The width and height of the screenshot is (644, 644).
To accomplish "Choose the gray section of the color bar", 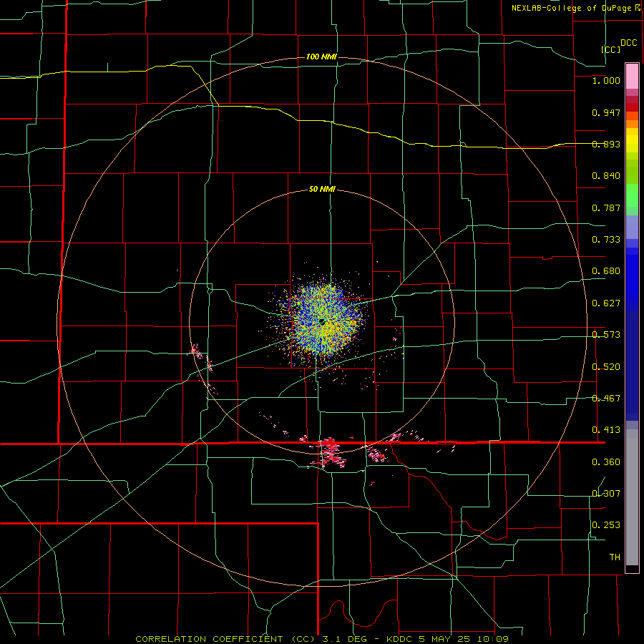I will [632, 497].
